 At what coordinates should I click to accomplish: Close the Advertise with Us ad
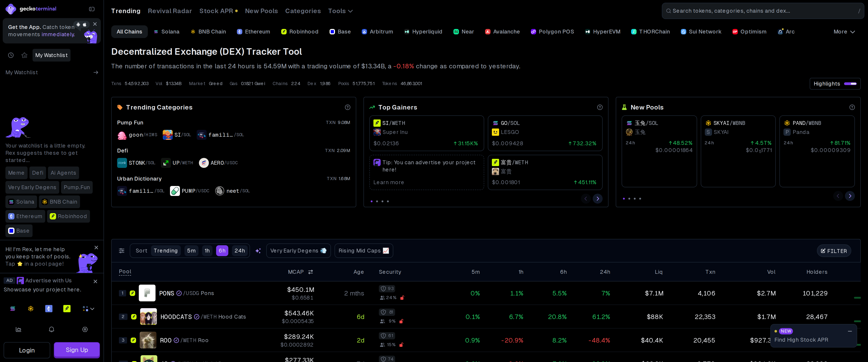(x=95, y=281)
